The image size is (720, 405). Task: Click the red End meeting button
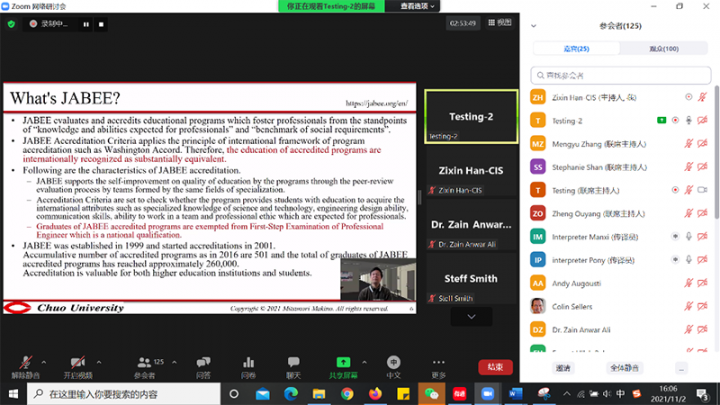click(x=495, y=367)
